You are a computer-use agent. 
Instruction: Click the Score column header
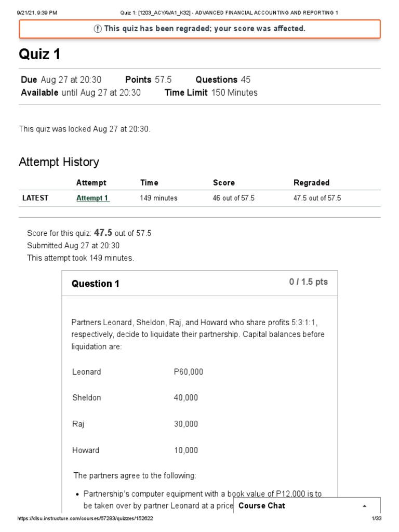tap(224, 183)
